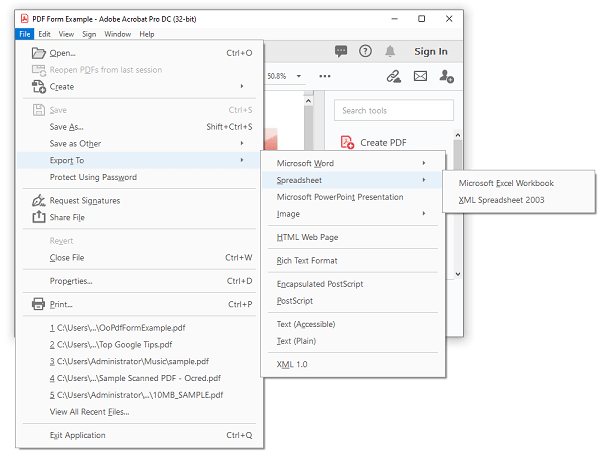Expand the Export To submenu
The image size is (600, 453).
[x=242, y=160]
